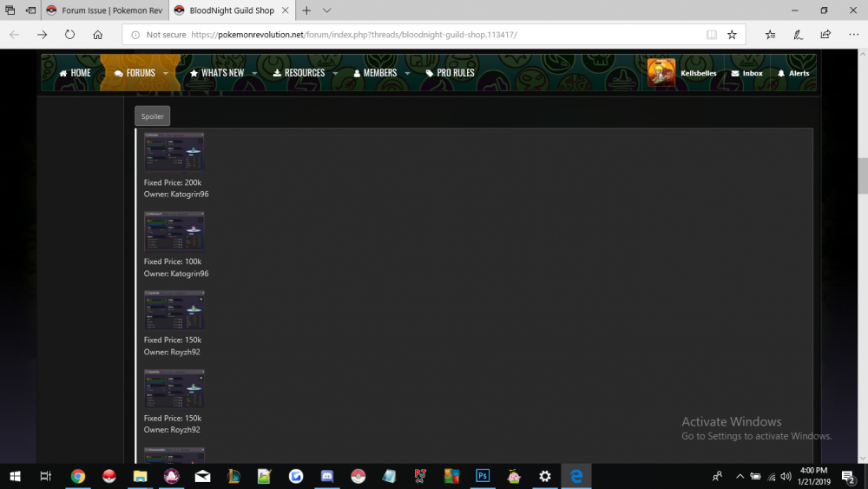Go forward to next page
Screen dimensions: 868x489
(42, 35)
